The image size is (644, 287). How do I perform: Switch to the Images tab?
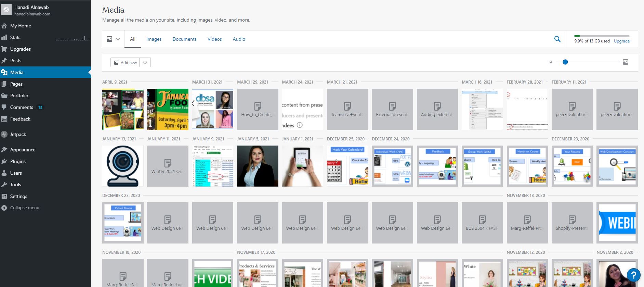[x=154, y=39]
